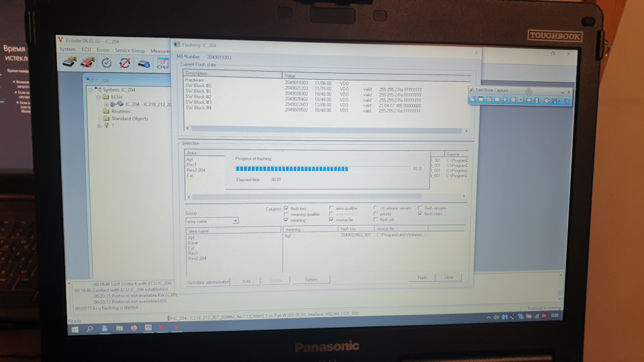The height and width of the screenshot is (362, 644).
Task: Uncheck the 'flash class' column checkbox
Action: (x=420, y=214)
